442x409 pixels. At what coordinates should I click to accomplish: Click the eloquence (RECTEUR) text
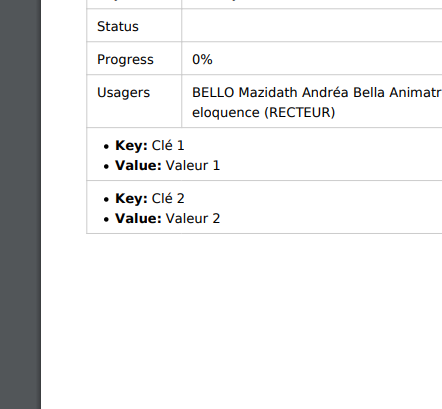[x=263, y=113]
